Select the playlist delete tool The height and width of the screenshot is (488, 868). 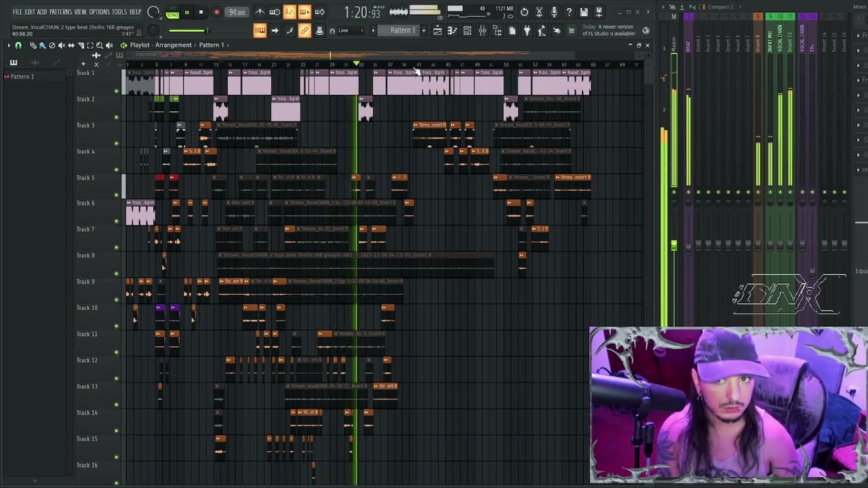pos(52,45)
